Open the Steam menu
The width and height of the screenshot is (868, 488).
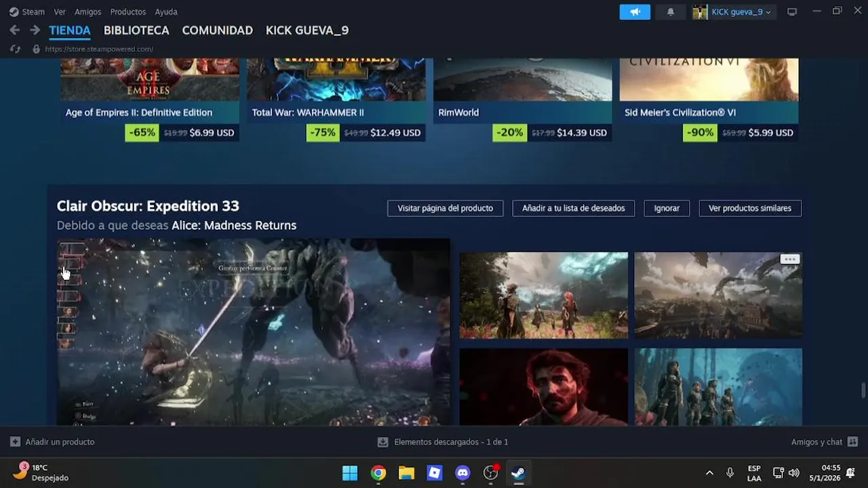click(33, 12)
